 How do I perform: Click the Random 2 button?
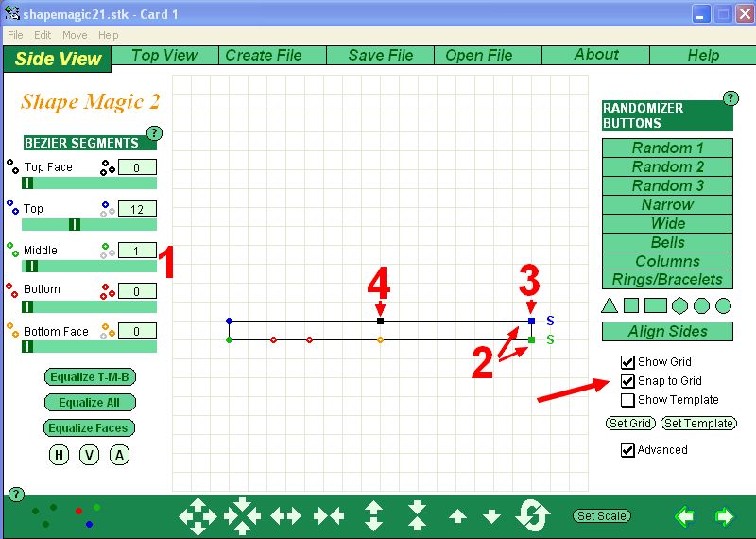[667, 166]
